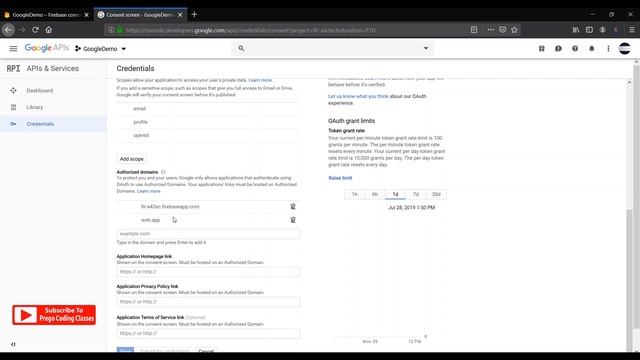Open the hamburger navigation menu
This screenshot has width=640, height=360.
click(x=13, y=49)
